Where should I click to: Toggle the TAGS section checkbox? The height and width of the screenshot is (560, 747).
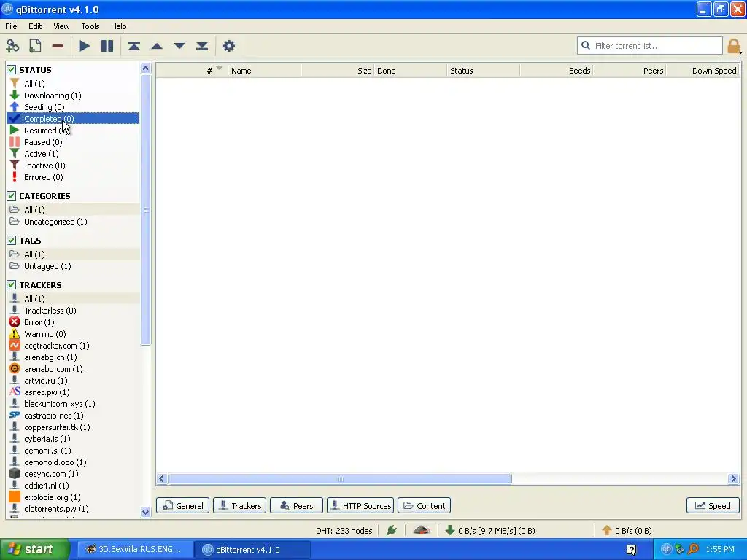12,241
